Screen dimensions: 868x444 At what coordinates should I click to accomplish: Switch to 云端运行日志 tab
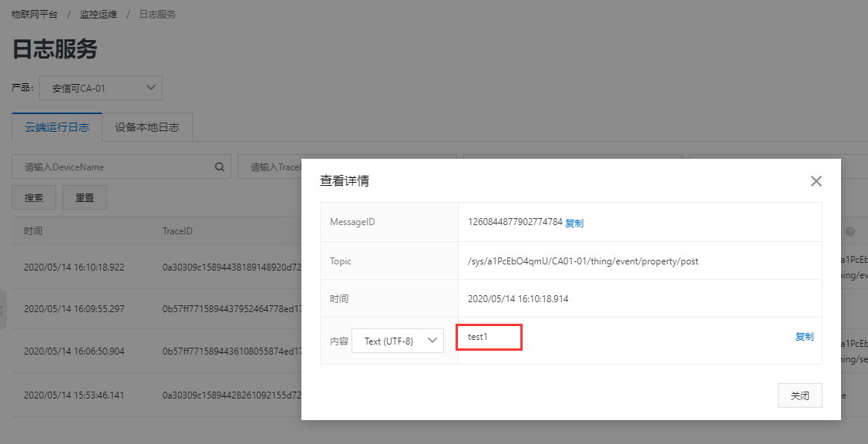point(57,126)
